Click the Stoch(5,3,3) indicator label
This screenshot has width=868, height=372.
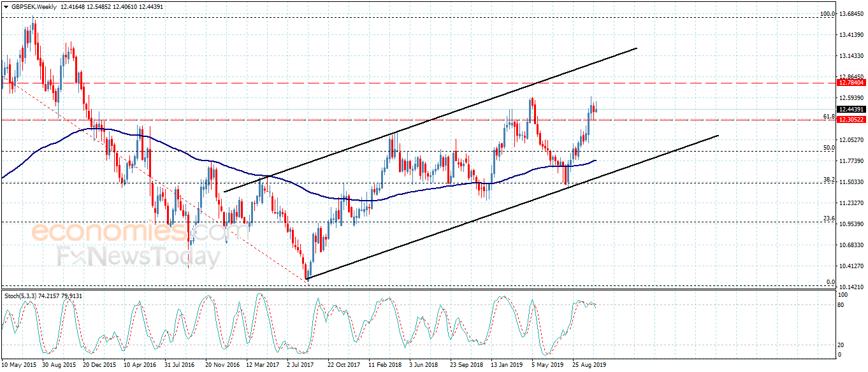[x=19, y=296]
